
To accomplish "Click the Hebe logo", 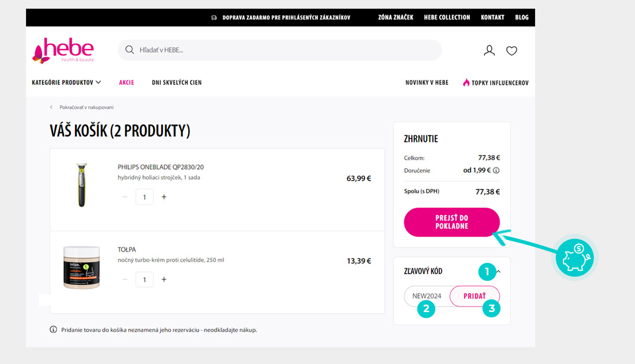I will tap(63, 50).
